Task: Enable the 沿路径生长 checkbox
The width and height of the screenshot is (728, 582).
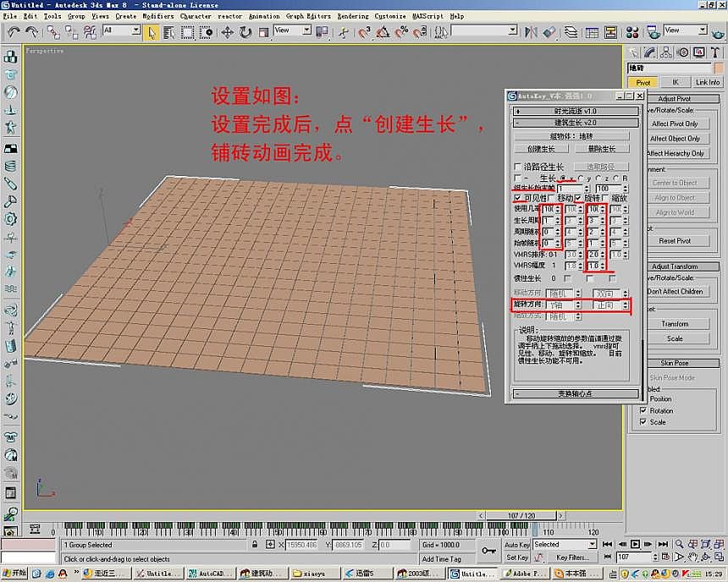Action: click(x=518, y=167)
